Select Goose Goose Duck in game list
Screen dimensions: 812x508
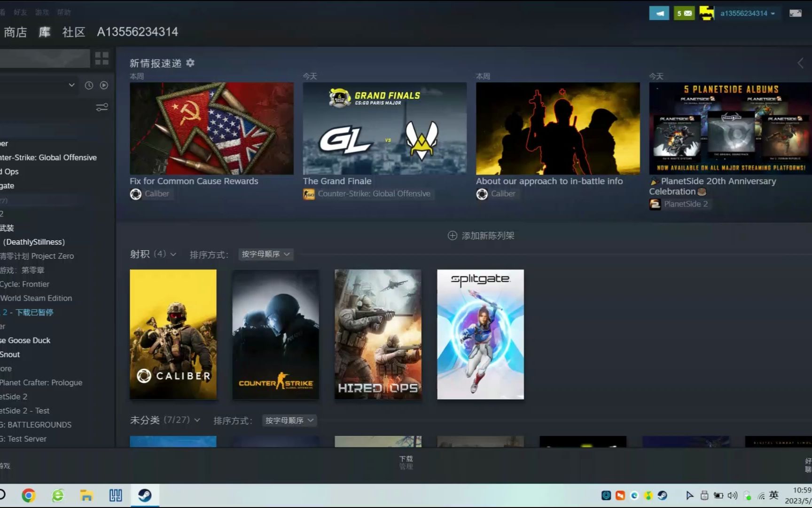(25, 341)
